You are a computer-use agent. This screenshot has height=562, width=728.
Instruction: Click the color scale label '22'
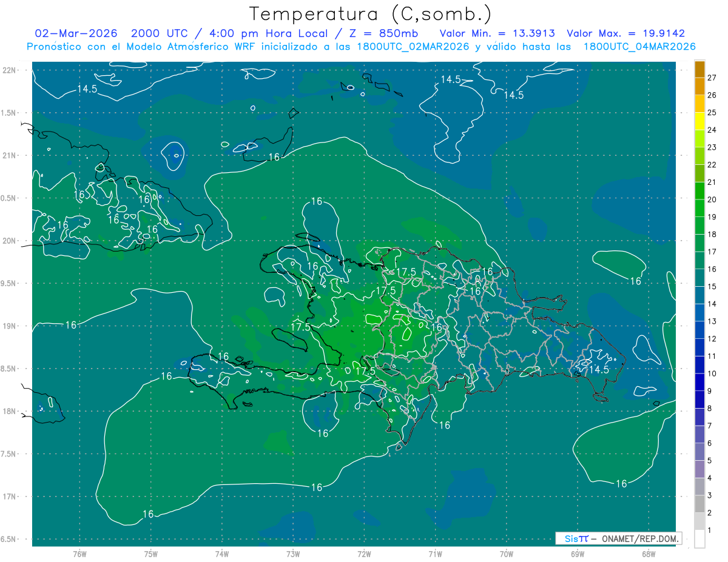(712, 165)
